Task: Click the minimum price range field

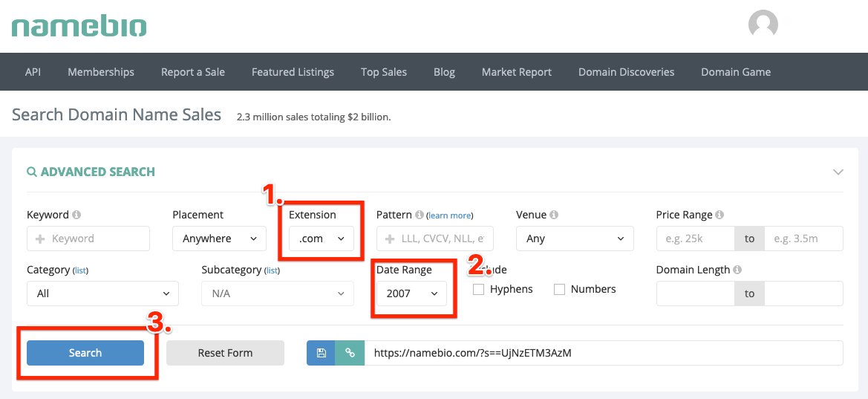Action: (695, 239)
